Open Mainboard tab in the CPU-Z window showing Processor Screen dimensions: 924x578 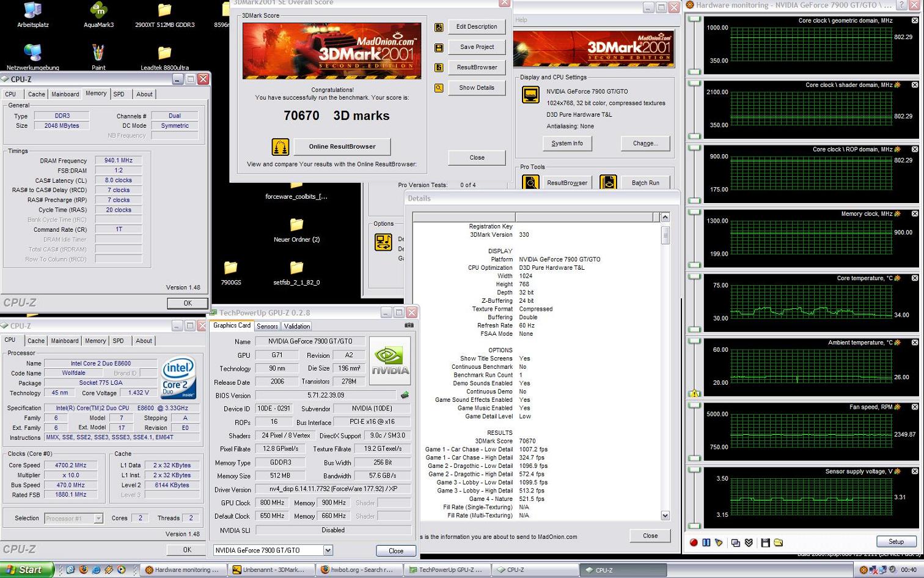(65, 341)
